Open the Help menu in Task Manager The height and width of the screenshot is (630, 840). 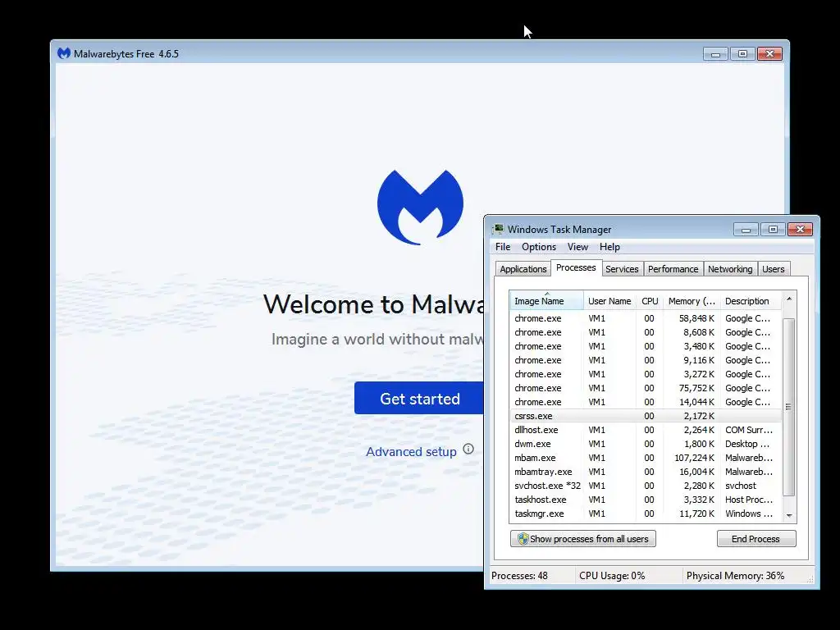tap(609, 247)
